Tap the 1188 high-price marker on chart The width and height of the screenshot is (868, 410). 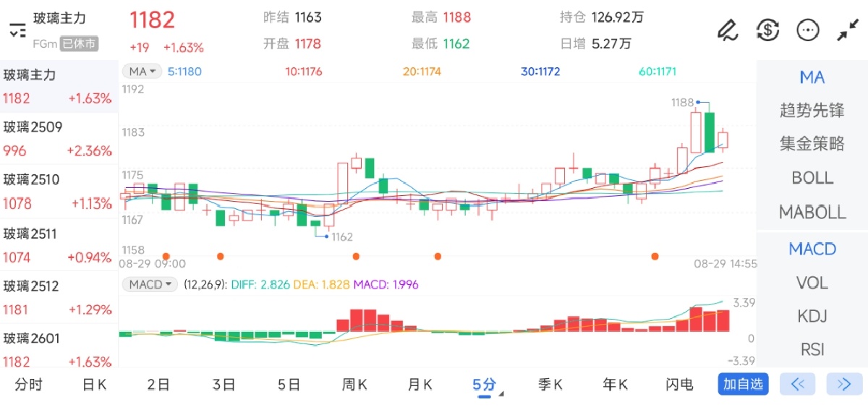(682, 103)
